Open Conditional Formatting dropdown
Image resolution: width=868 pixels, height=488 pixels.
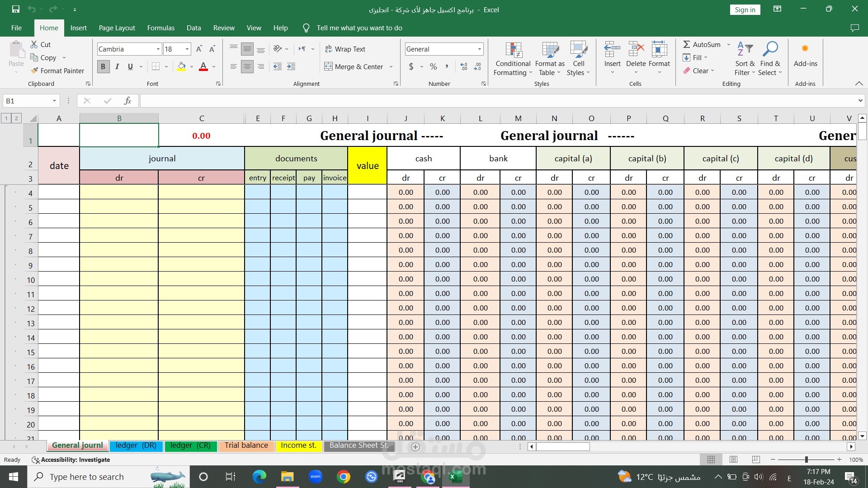pyautogui.click(x=513, y=59)
